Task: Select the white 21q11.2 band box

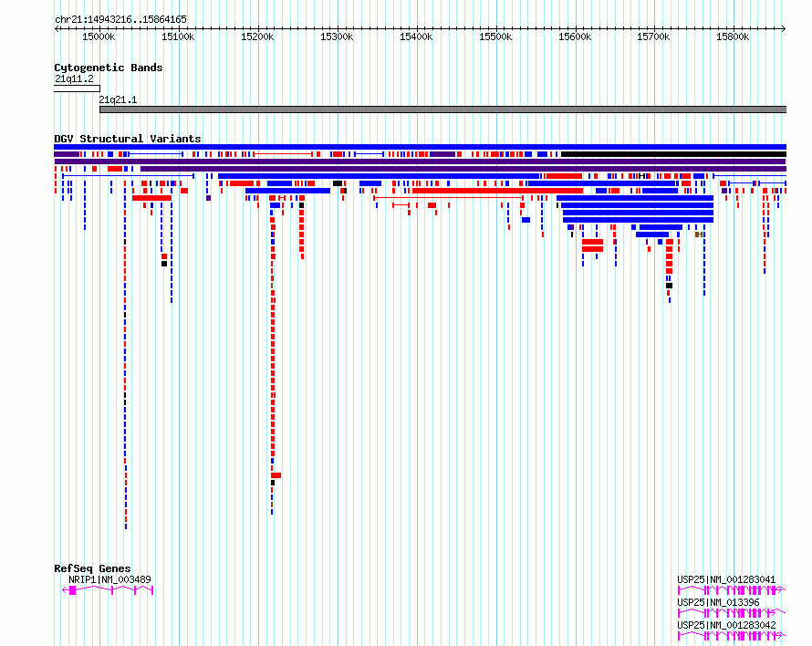Action: (77, 89)
